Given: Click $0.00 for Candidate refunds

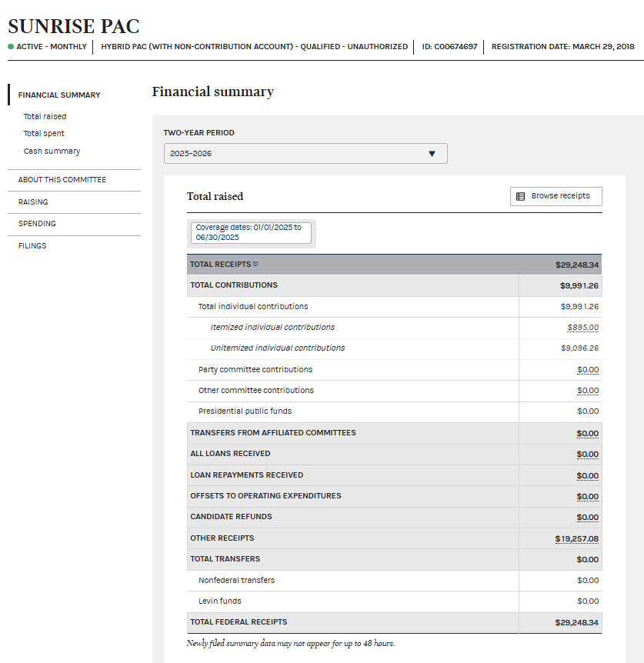Looking at the screenshot, I should (x=587, y=517).
